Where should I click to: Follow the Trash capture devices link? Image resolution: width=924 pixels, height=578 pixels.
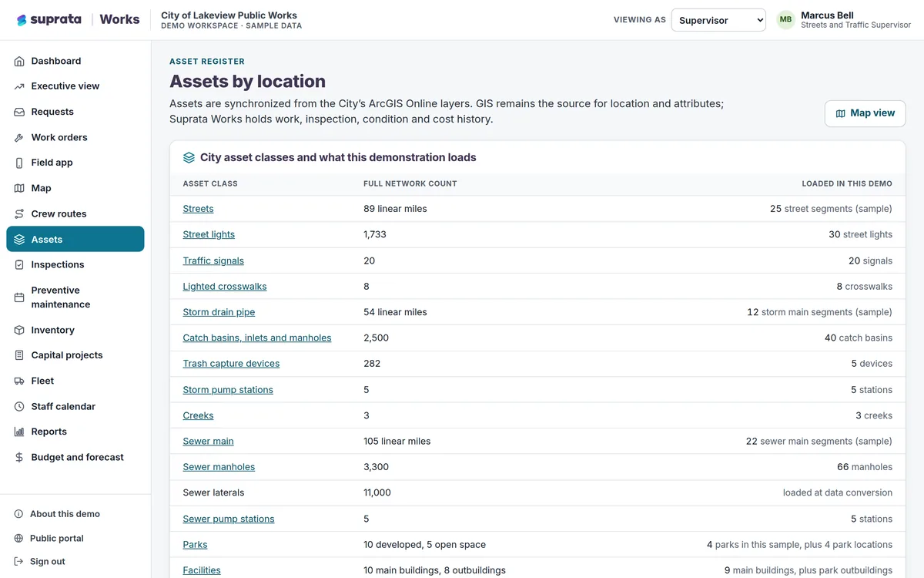(x=231, y=364)
